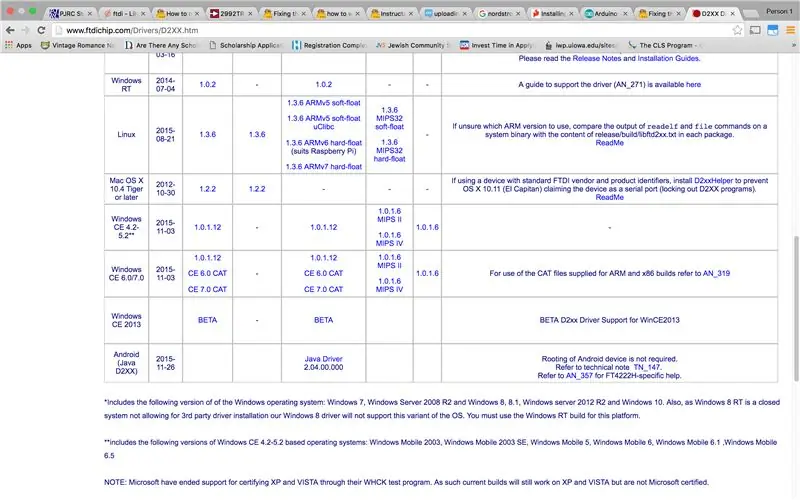Download 1.3.6 MIPS32 hard-float driver
The height and width of the screenshot is (500, 800).
(x=389, y=150)
